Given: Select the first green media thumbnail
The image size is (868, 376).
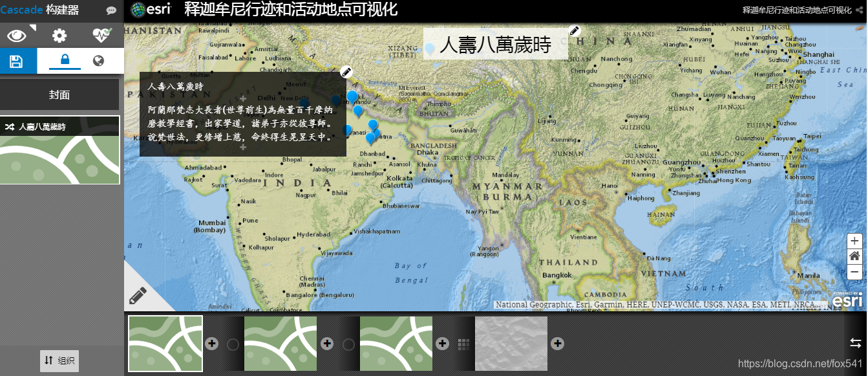Looking at the screenshot, I should click(x=165, y=344).
